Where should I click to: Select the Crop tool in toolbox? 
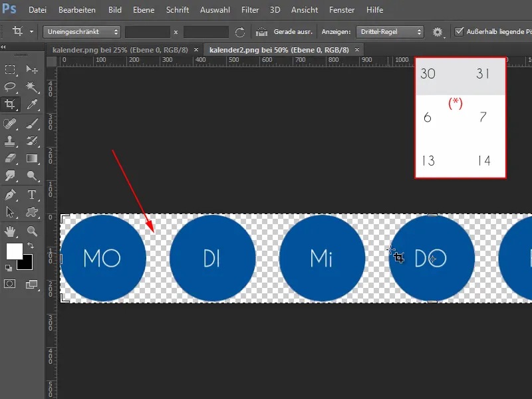[10, 104]
